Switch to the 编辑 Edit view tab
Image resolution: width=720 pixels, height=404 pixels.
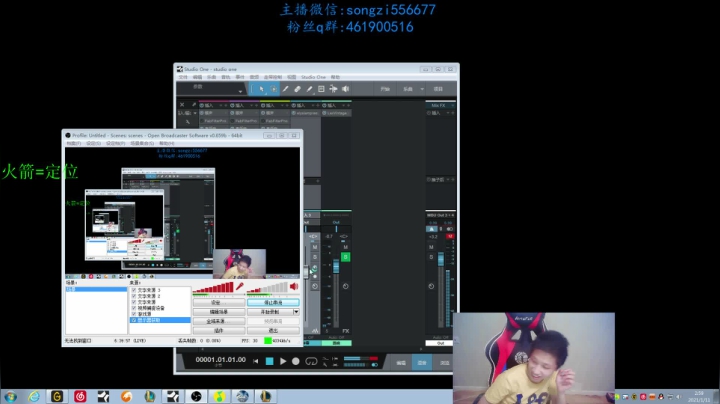(401, 363)
